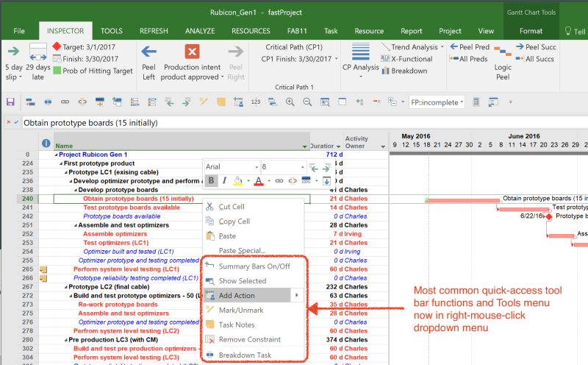This screenshot has width=588, height=365.
Task: Click the green slip arrow icon
Action: pos(13,51)
